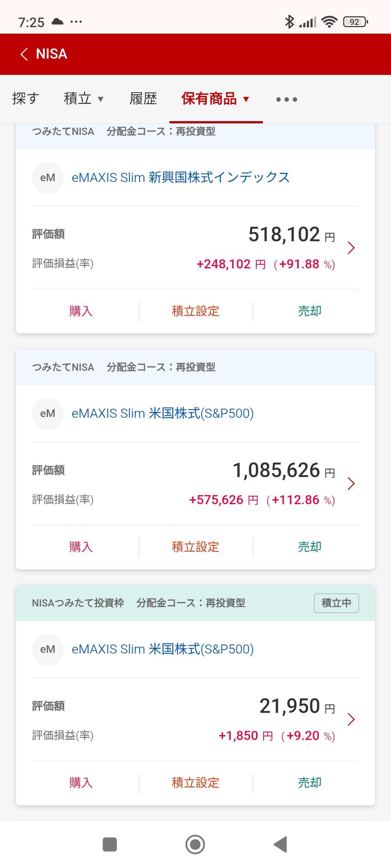The width and height of the screenshot is (391, 868).
Task: Tap the battery indicator in status bar
Action: pyautogui.click(x=356, y=22)
